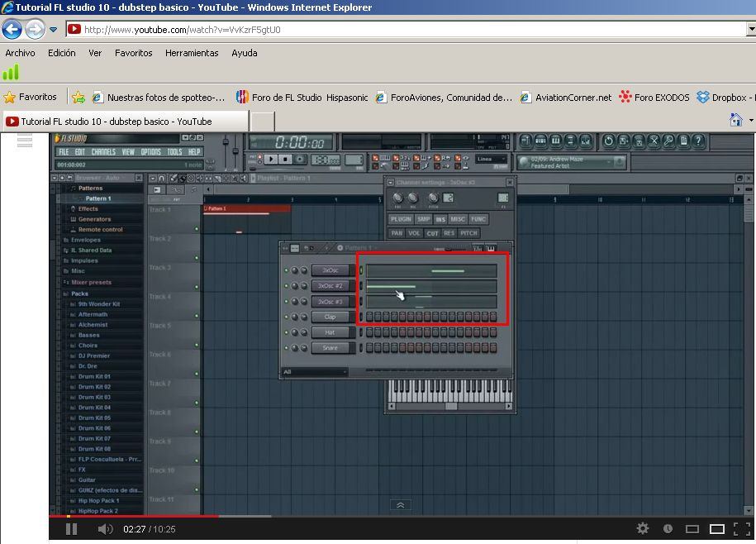Viewport: 756px width, 544px height.
Task: Go back with browser back arrow
Action: [12, 30]
